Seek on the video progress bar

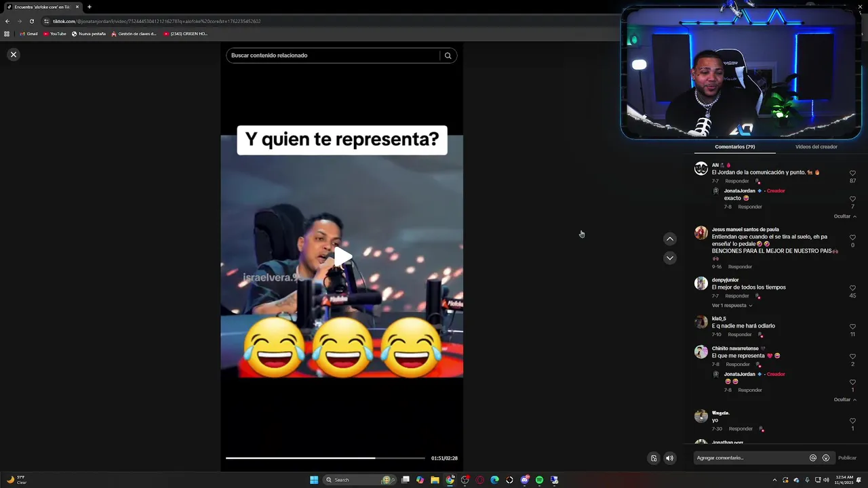point(325,458)
